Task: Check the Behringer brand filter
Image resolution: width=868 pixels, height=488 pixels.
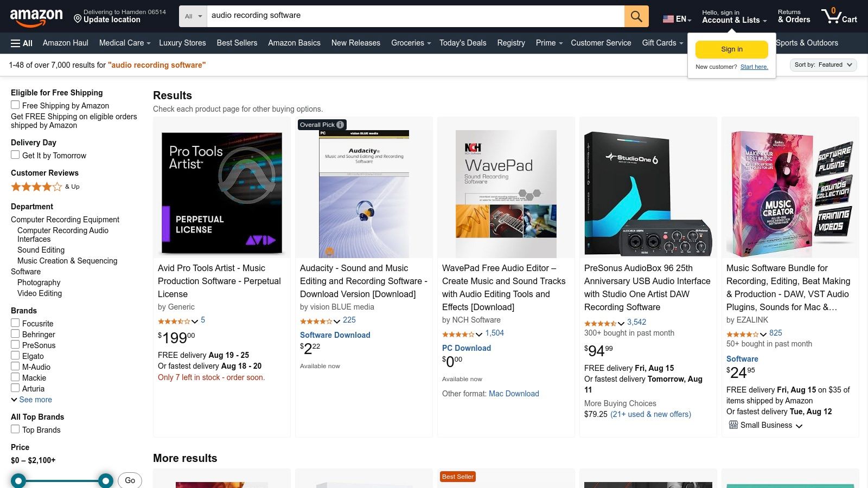Action: click(15, 334)
